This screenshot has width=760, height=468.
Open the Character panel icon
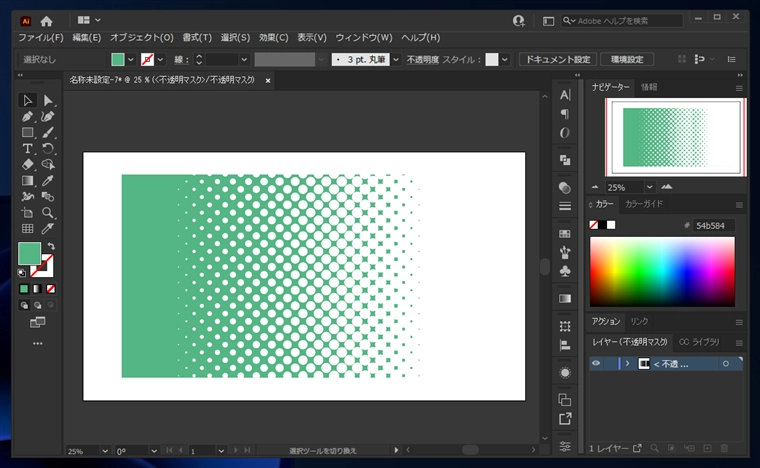tap(565, 95)
